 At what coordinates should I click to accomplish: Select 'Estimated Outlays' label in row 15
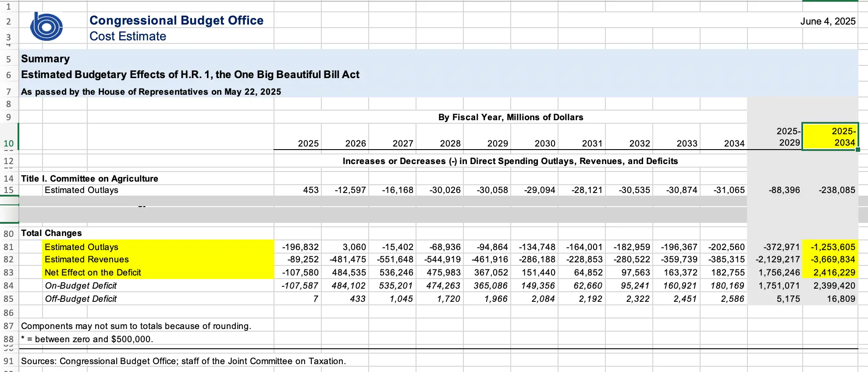click(x=82, y=190)
